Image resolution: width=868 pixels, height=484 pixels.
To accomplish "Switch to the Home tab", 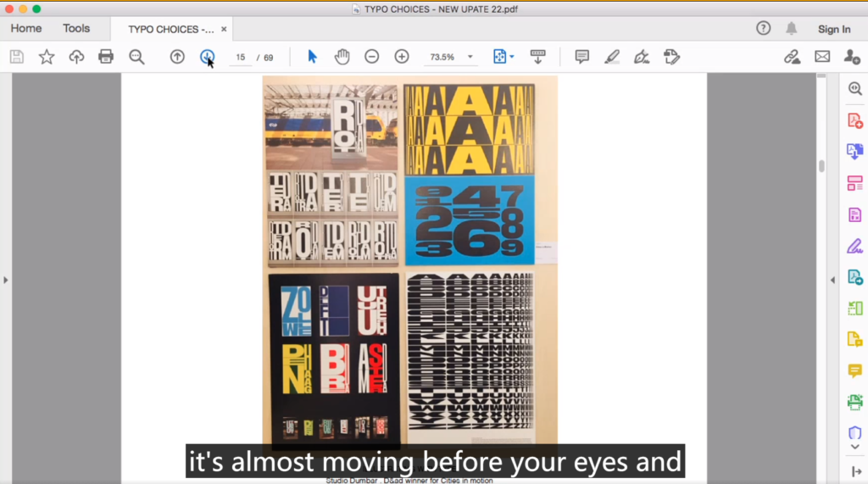I will [26, 28].
